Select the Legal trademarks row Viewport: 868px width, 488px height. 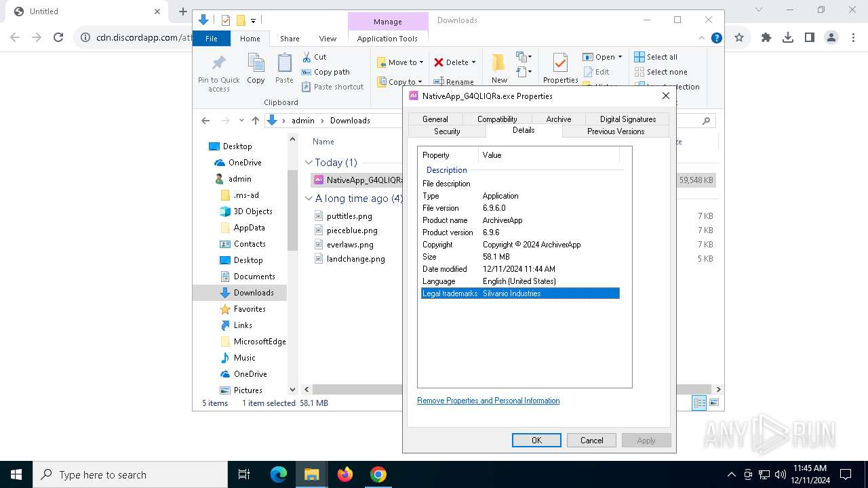pos(520,293)
